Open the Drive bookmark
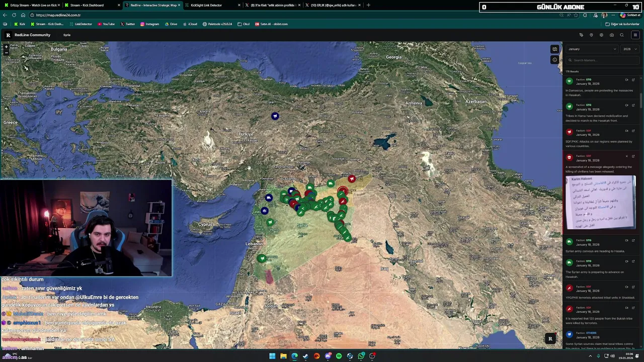Screen dimensions: 644x362 [171, 24]
